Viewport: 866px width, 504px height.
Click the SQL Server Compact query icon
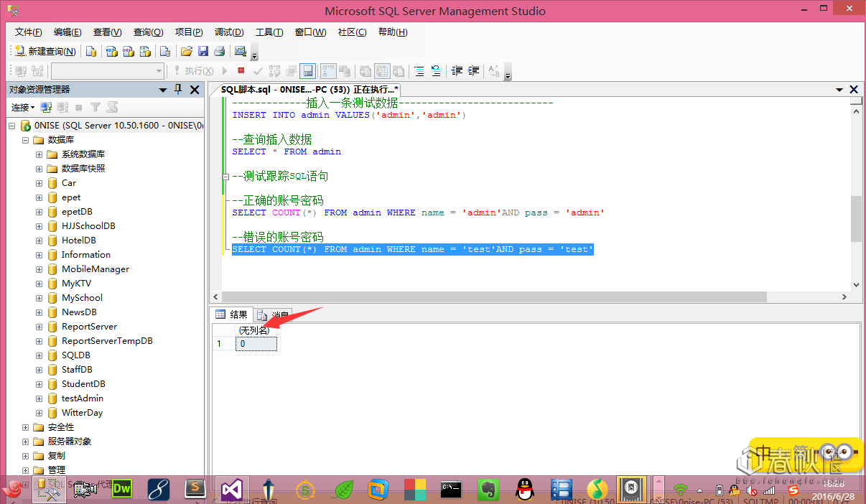165,51
